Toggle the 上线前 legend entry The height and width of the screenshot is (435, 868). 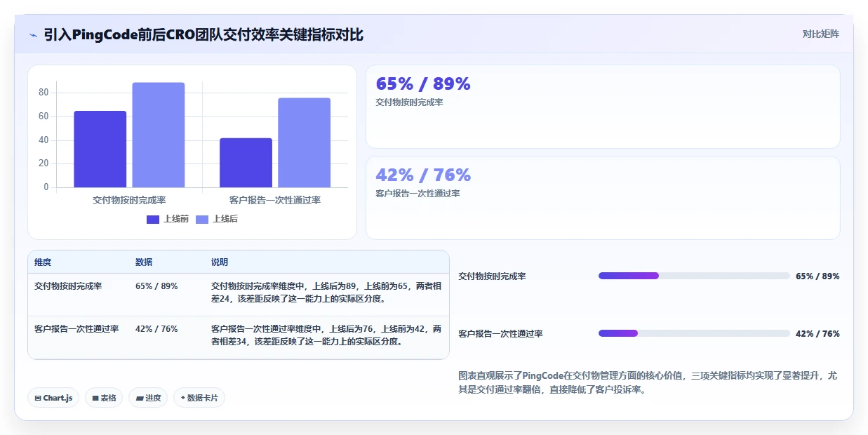[x=168, y=219]
